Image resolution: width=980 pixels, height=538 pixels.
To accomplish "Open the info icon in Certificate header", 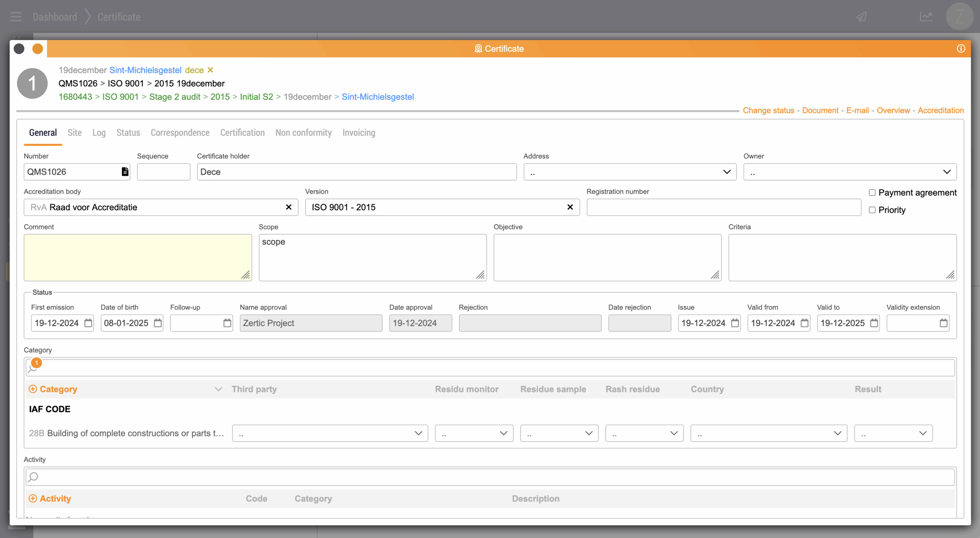I will click(x=961, y=49).
